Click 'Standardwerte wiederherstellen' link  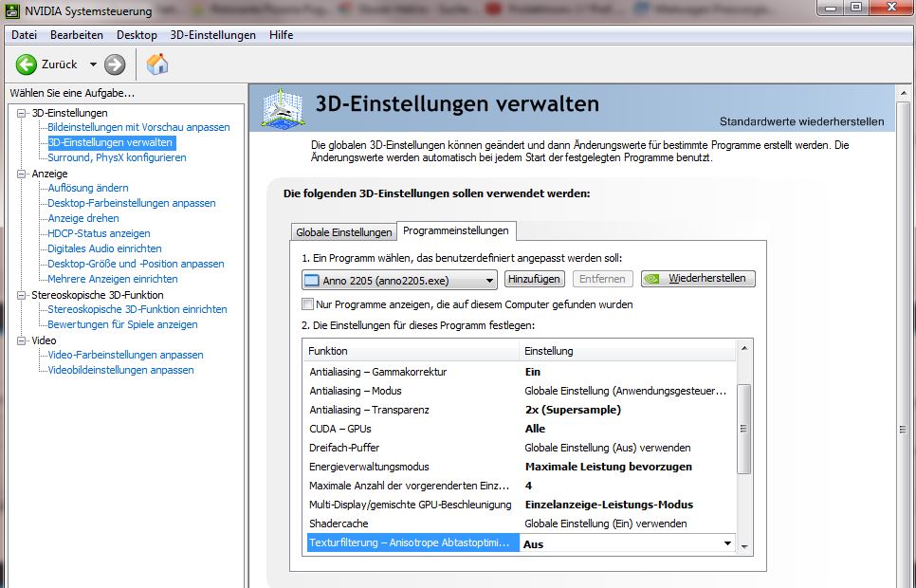click(x=801, y=121)
